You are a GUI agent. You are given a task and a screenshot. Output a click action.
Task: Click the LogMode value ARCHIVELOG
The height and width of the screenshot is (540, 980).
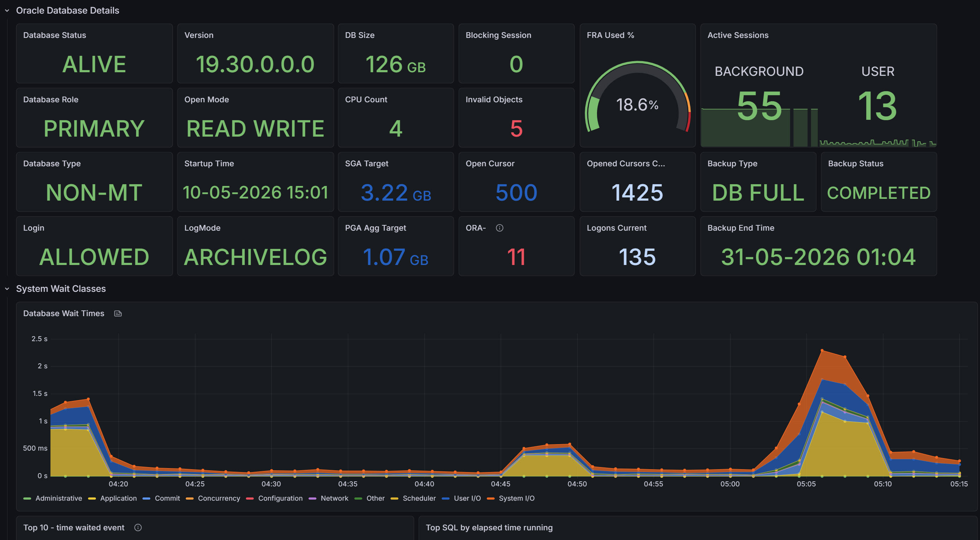[255, 257]
